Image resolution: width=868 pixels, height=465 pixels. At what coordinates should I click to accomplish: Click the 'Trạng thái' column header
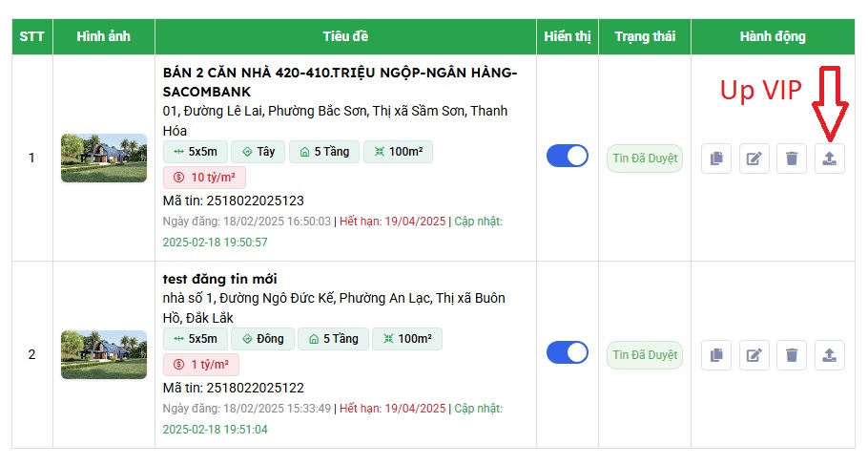(645, 36)
